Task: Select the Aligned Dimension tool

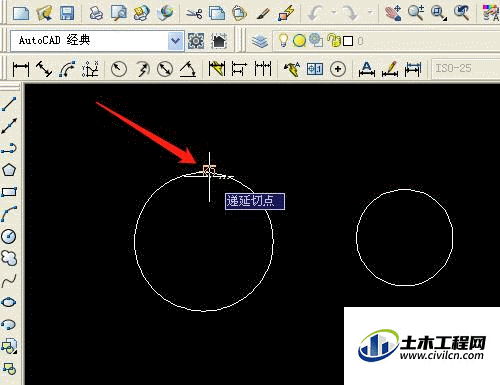Action: click(44, 69)
